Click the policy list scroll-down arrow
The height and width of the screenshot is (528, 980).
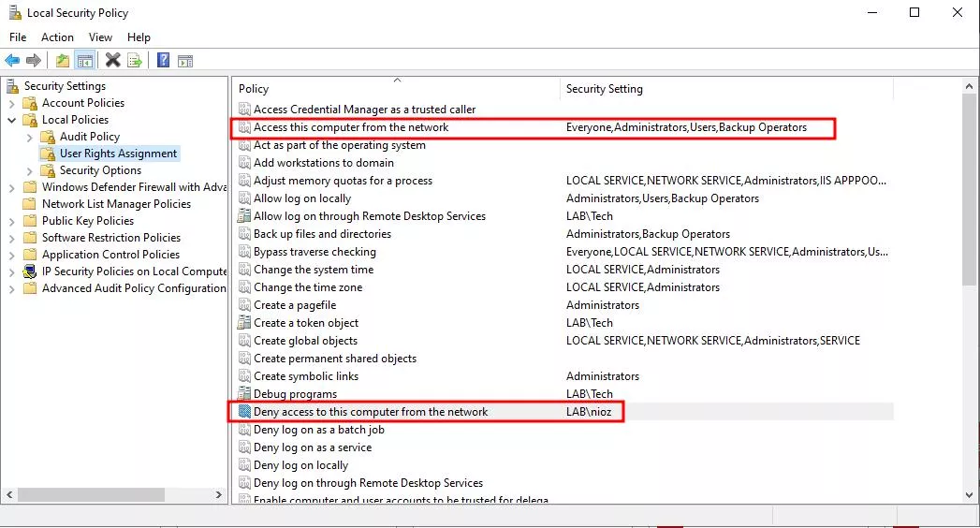point(969,495)
